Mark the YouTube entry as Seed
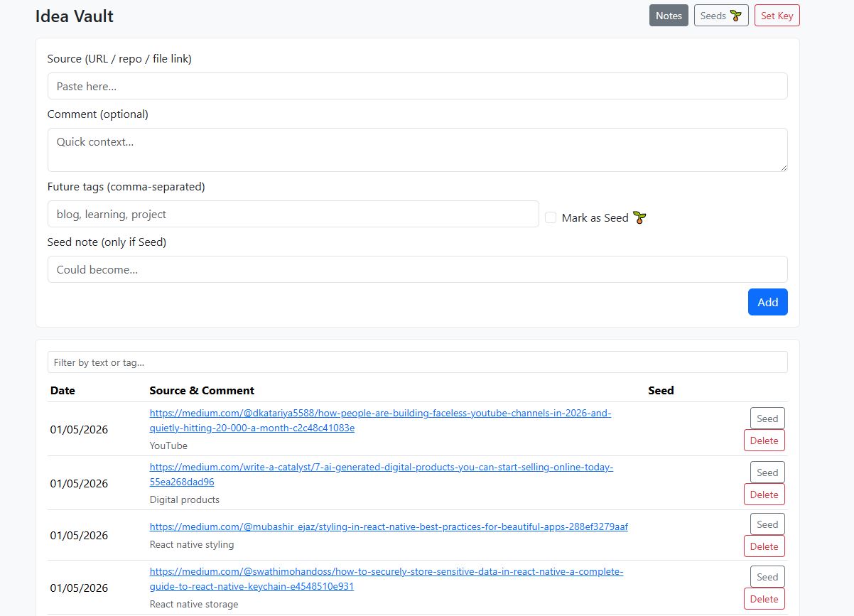854x616 pixels. click(x=767, y=418)
